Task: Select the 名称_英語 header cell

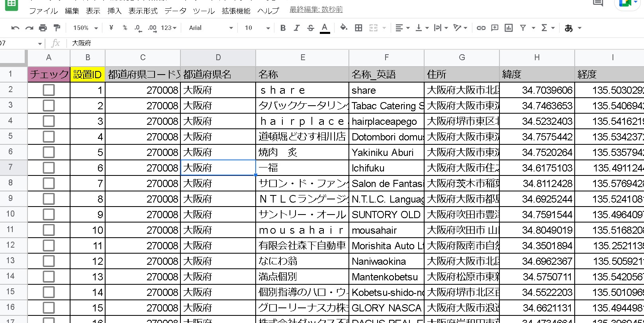Action: click(386, 74)
